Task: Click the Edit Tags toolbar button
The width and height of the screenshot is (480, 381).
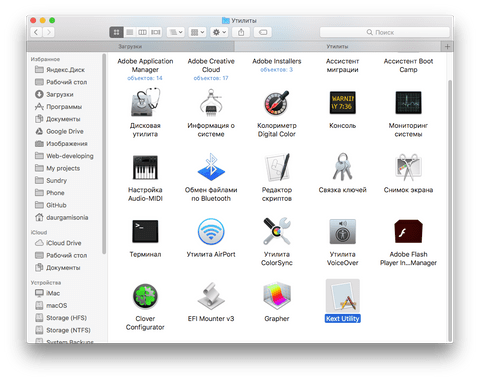Action: (263, 32)
